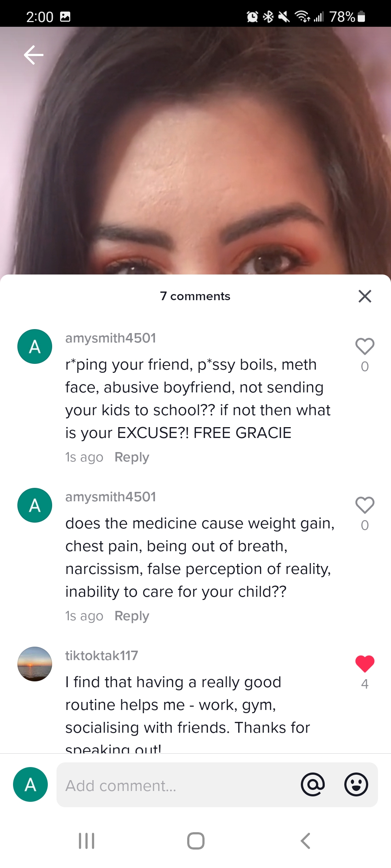Open the emoji picker icon
The height and width of the screenshot is (868, 391).
356,784
